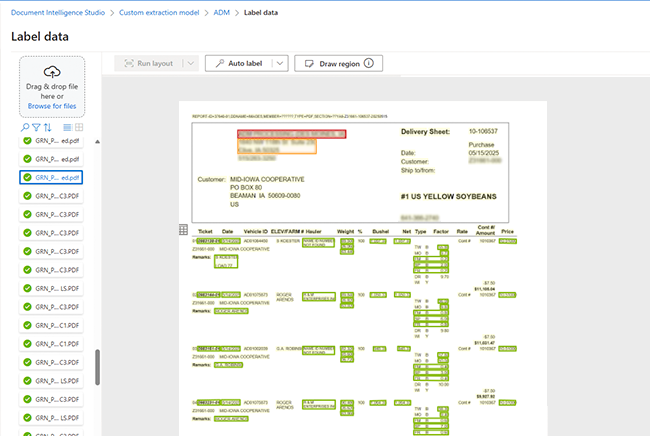Click the Label data breadcrumb text
The width and height of the screenshot is (650, 436).
tap(261, 12)
